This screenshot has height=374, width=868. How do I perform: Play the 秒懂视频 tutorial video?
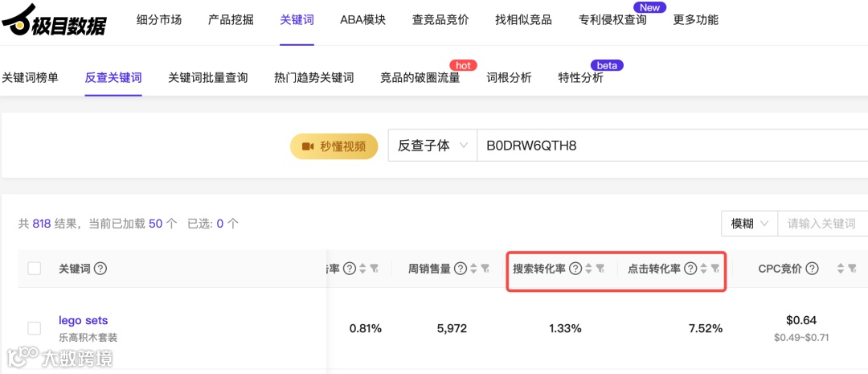coord(334,146)
